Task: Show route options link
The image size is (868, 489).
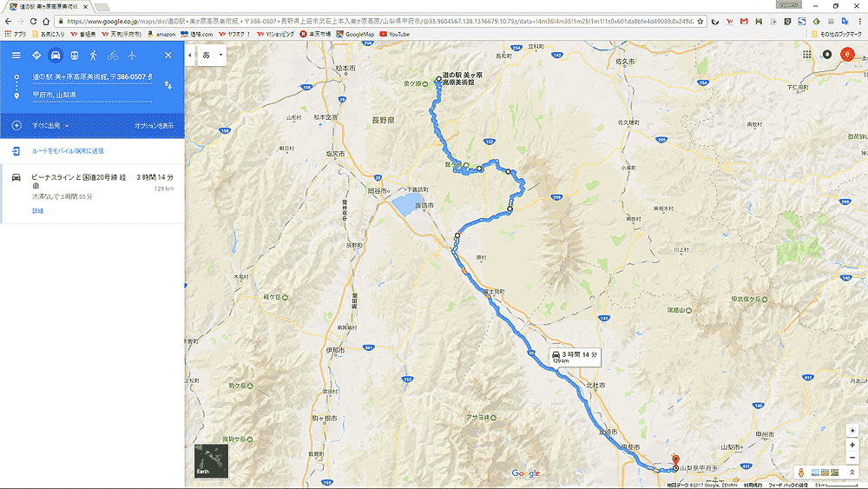Action: click(154, 126)
